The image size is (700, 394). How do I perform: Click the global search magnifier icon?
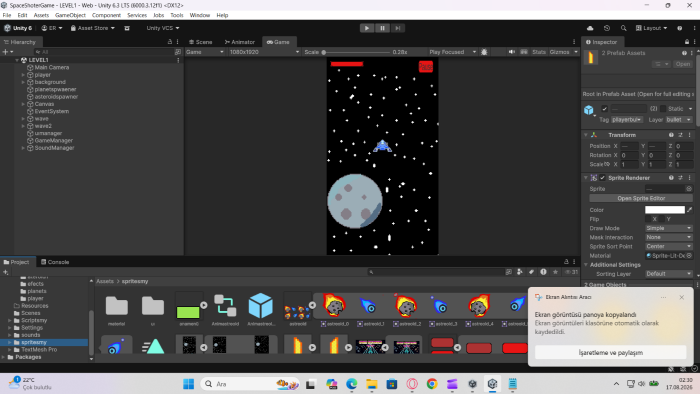coord(623,28)
